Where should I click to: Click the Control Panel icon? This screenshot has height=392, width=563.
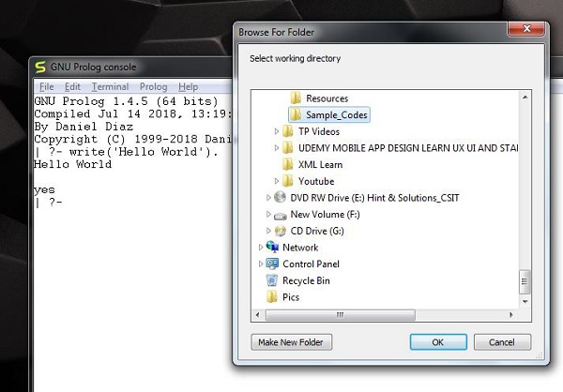(x=272, y=264)
